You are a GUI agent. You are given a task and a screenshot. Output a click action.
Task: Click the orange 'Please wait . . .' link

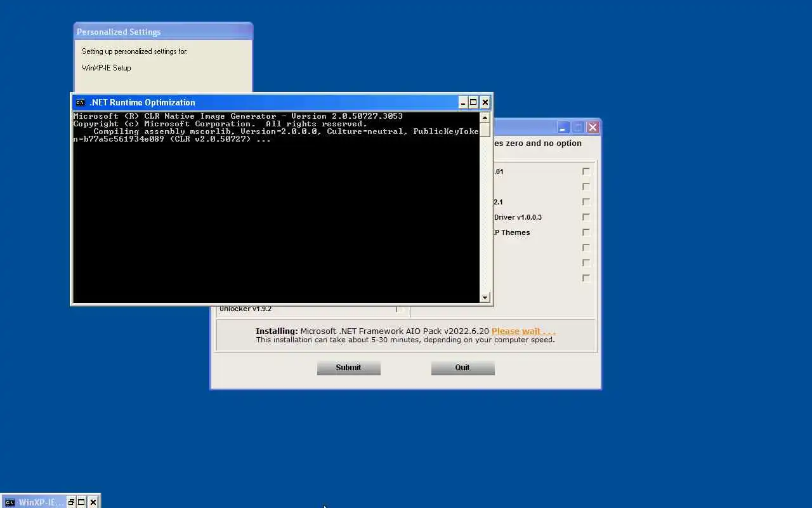click(x=523, y=331)
